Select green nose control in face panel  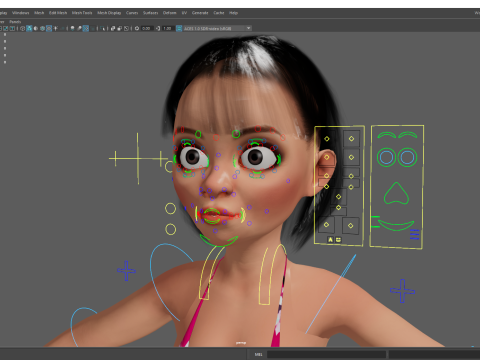(x=396, y=193)
